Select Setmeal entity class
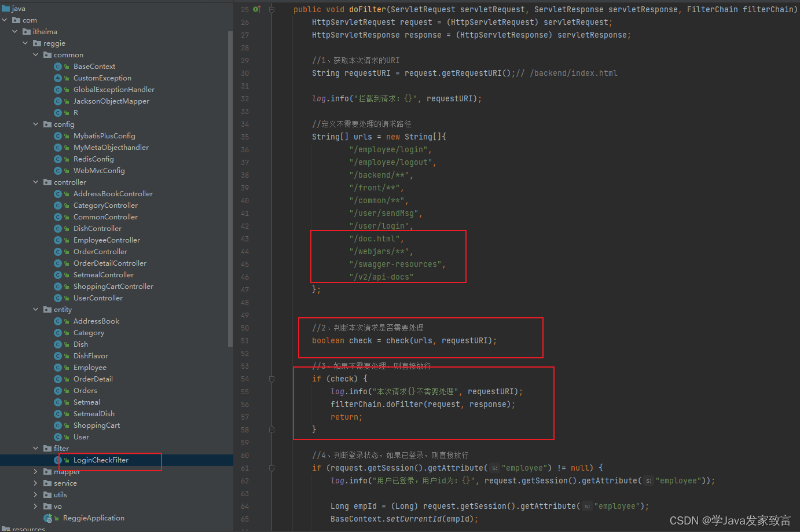 click(x=87, y=402)
